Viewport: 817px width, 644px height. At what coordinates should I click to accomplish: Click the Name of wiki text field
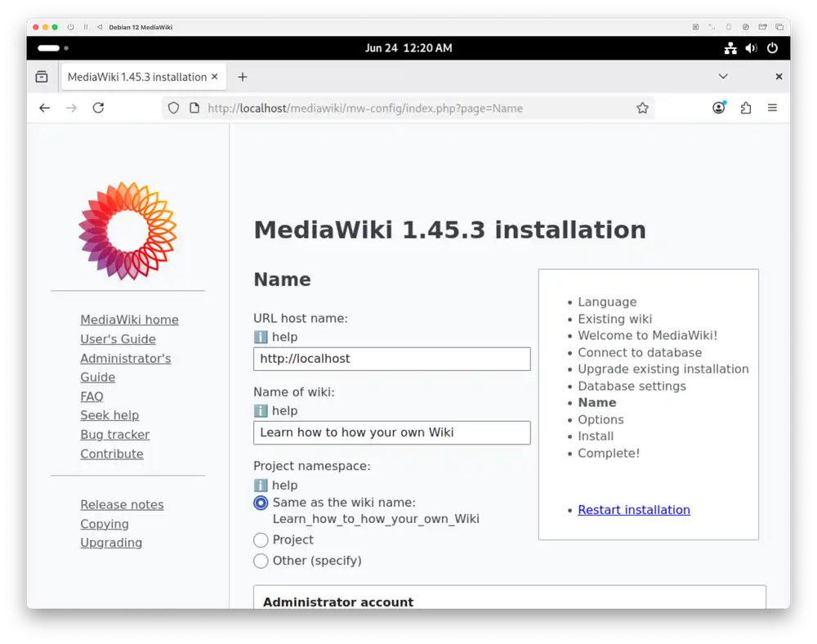pos(392,432)
